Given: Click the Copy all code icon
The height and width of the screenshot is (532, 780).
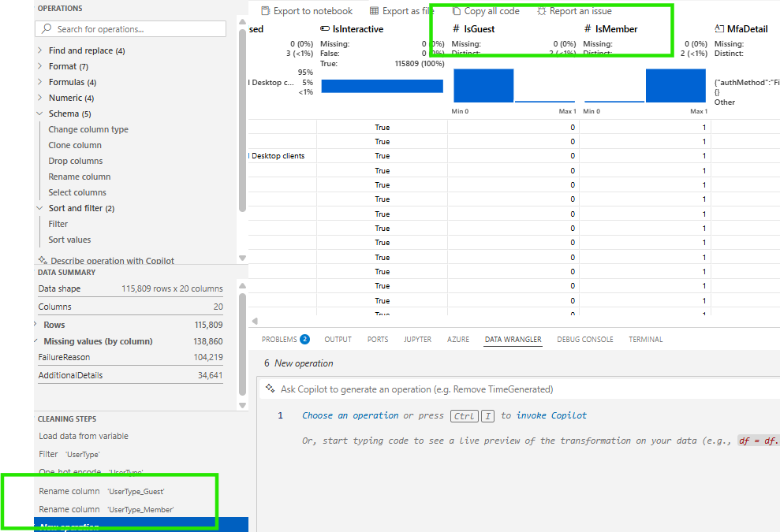Looking at the screenshot, I should click(456, 11).
